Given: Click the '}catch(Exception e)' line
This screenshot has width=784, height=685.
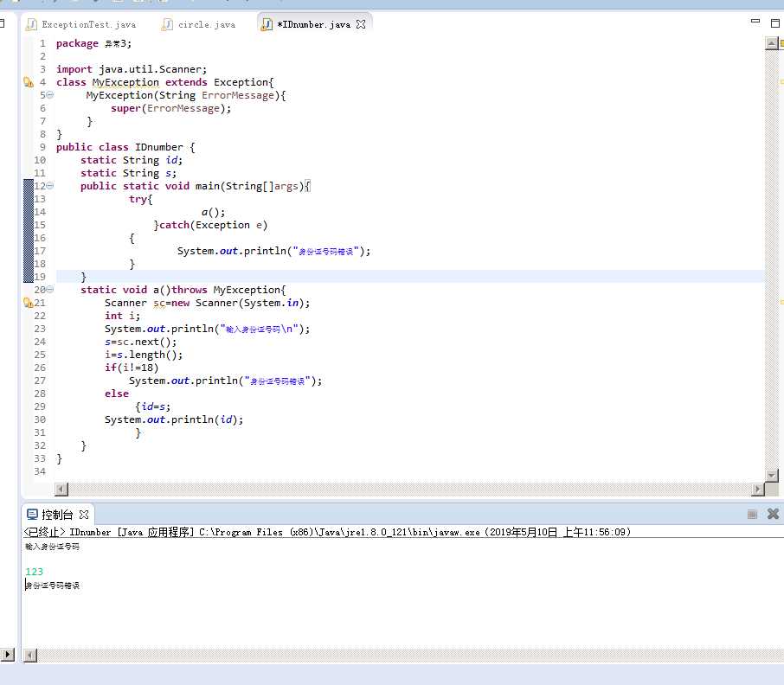Looking at the screenshot, I should coord(210,225).
